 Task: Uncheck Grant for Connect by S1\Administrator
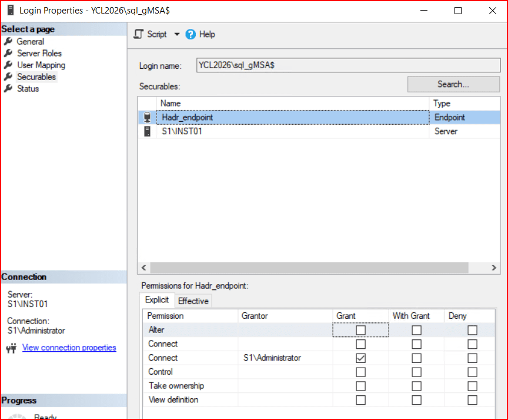click(360, 358)
